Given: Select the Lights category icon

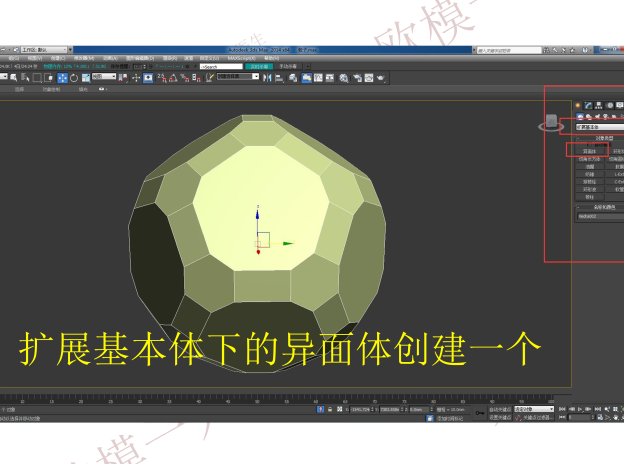Looking at the screenshot, I should tap(597, 117).
